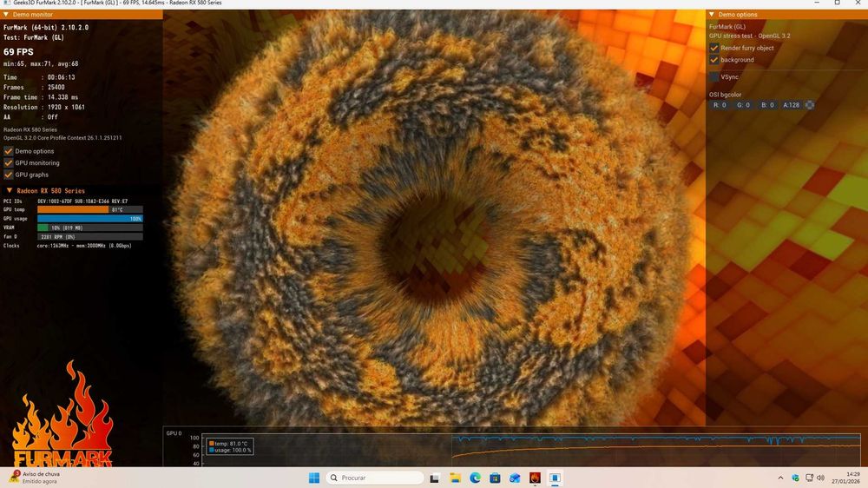Click the Clocks core:1263MHz value

[84, 246]
